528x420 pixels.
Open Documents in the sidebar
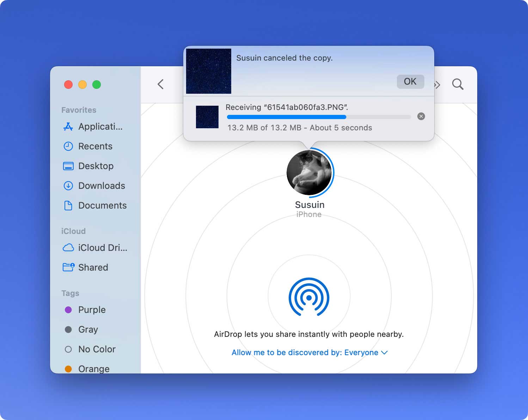coord(95,205)
